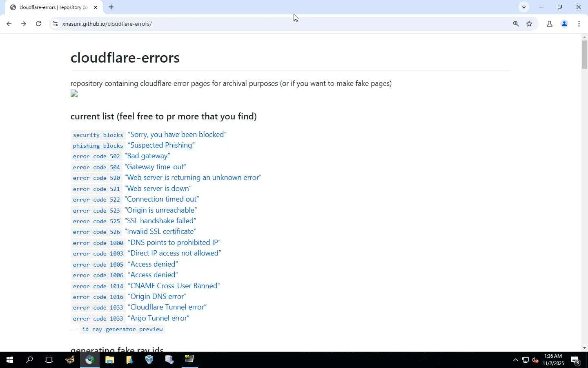Click the "security blocks" code label
This screenshot has height=368, width=588.
click(x=98, y=135)
